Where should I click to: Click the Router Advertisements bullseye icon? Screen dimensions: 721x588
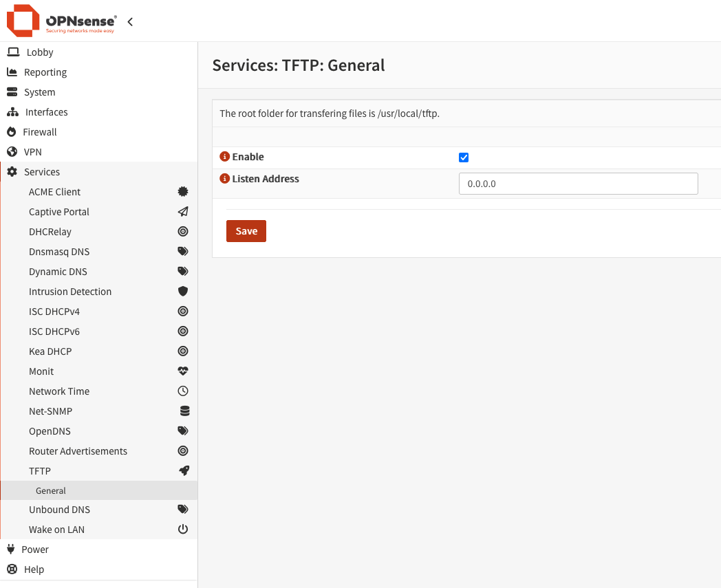tap(182, 450)
